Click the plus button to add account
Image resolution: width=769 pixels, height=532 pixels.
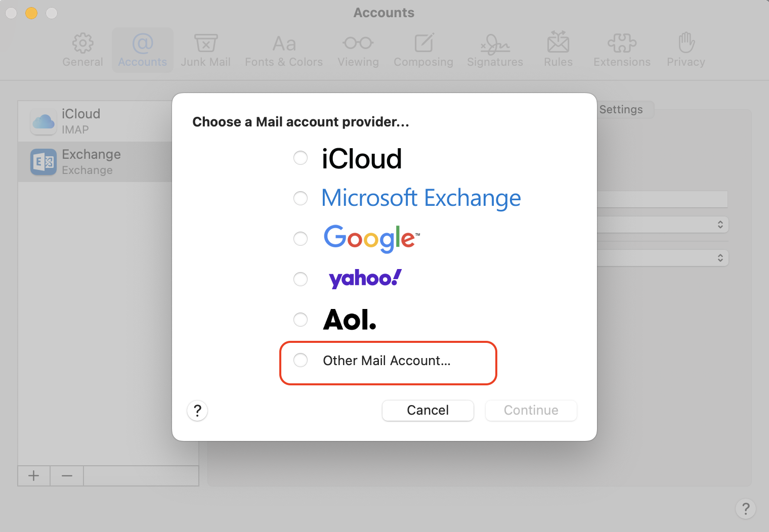tap(34, 476)
